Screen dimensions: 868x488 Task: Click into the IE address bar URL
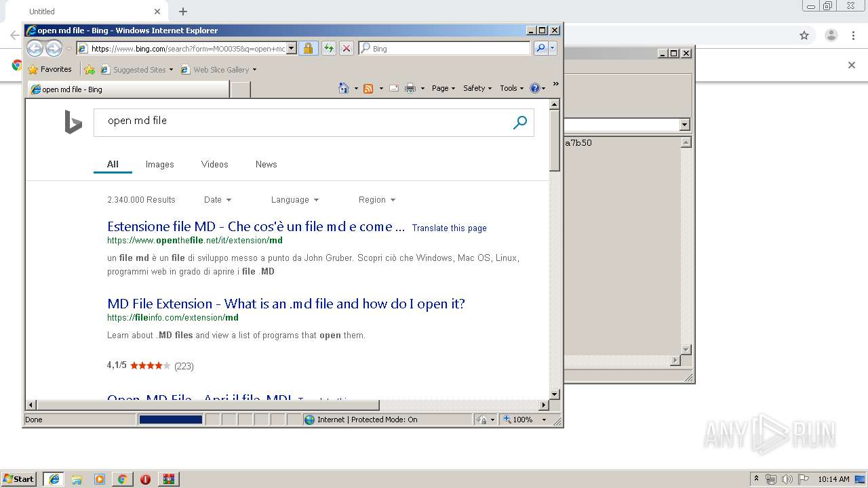tap(188, 48)
